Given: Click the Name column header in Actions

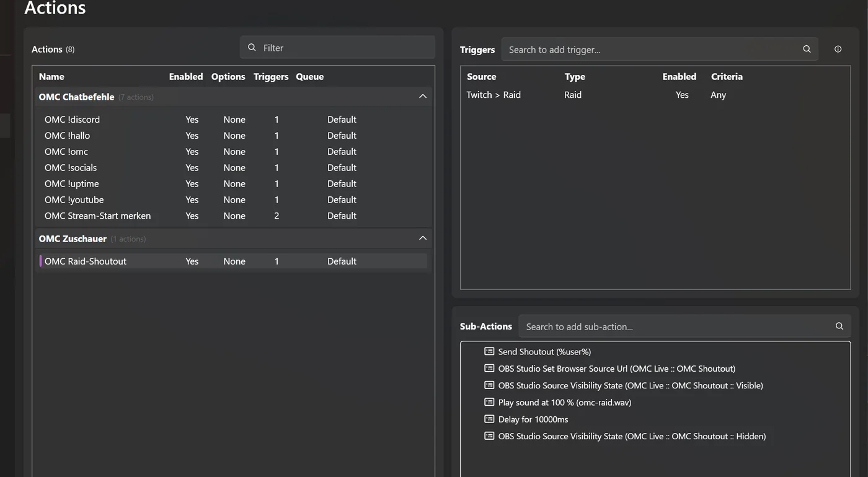Looking at the screenshot, I should tap(51, 77).
